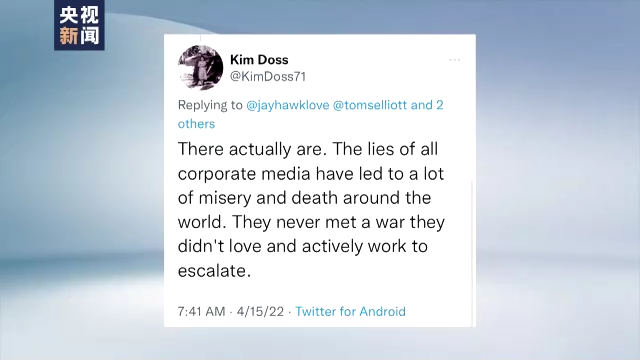
Task: Open Kim Doss's profile picture
Action: point(200,68)
